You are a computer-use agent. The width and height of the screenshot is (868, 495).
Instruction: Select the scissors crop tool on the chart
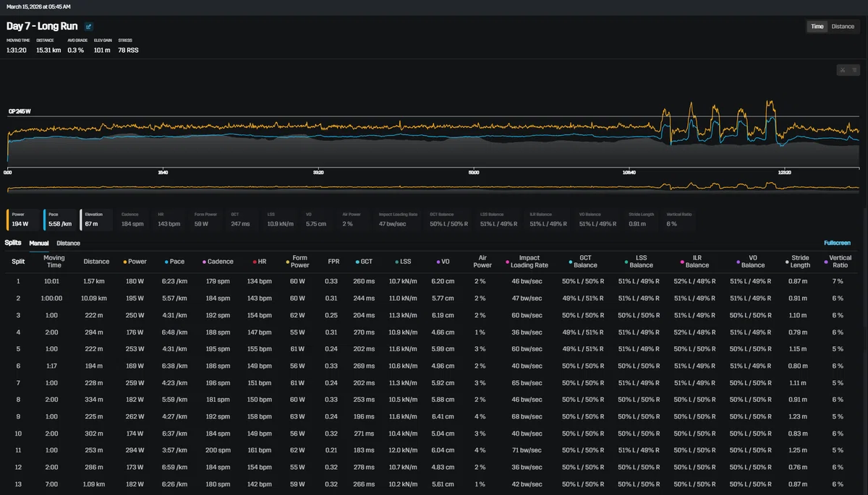coord(843,70)
